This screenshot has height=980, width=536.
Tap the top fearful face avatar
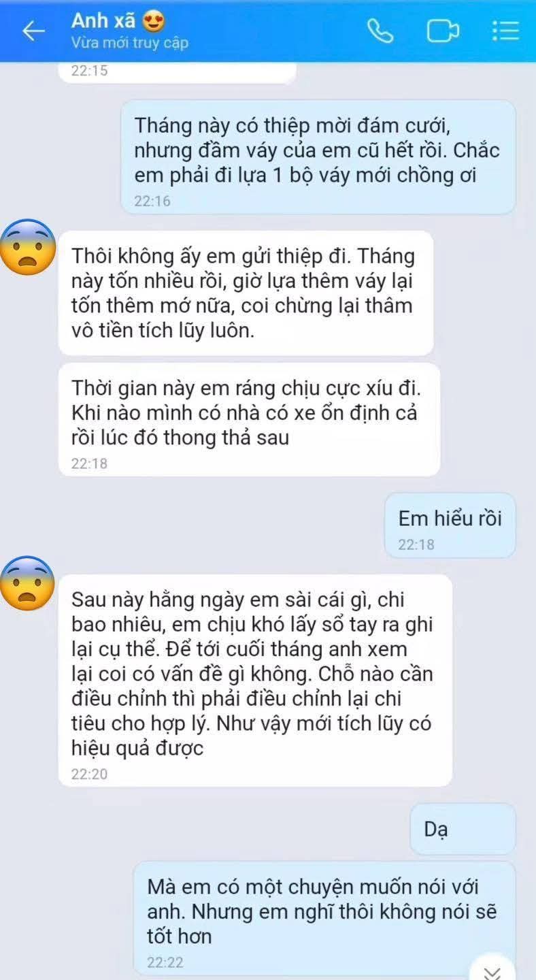click(x=27, y=248)
